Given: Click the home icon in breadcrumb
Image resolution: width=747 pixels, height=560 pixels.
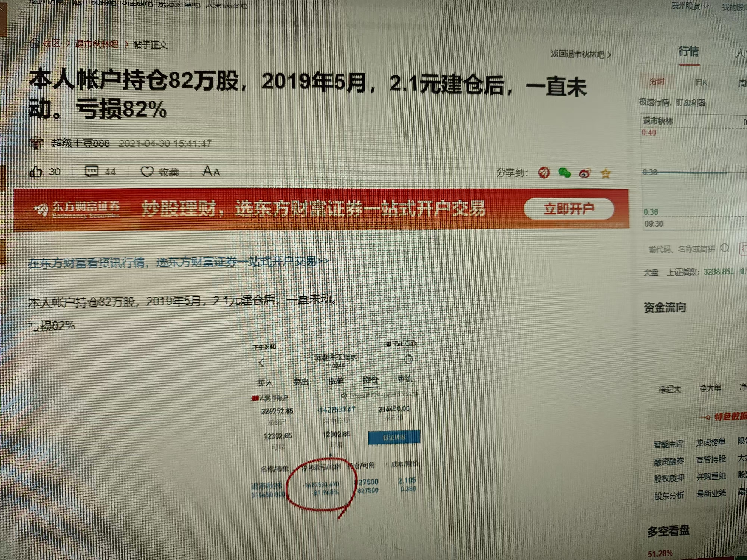Looking at the screenshot, I should 34,43.
